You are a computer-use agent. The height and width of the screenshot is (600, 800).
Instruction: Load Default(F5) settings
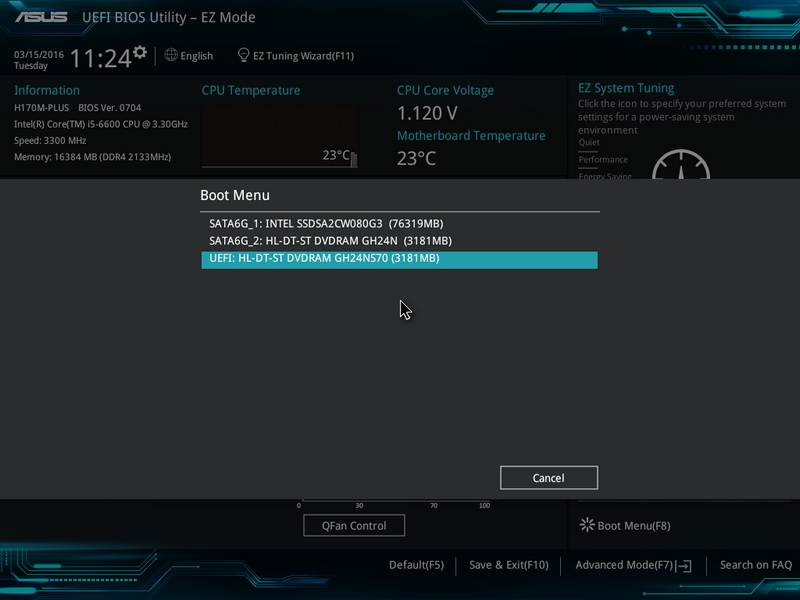(x=416, y=565)
